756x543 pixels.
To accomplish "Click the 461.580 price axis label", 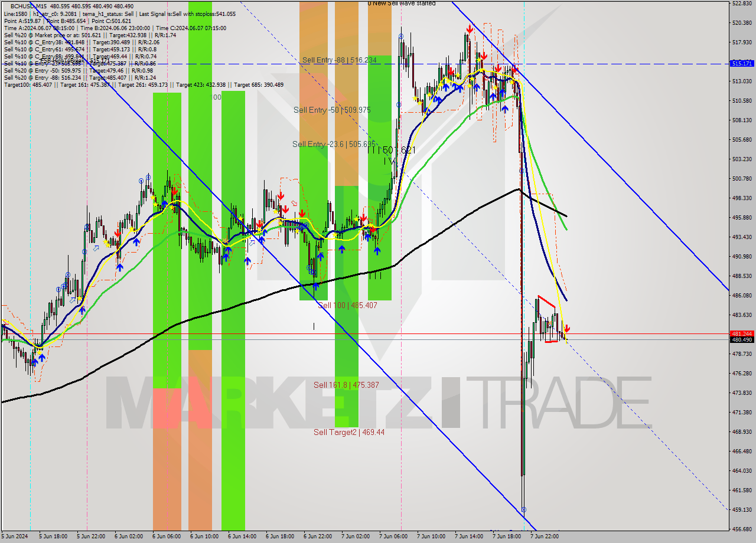I will click(x=742, y=490).
